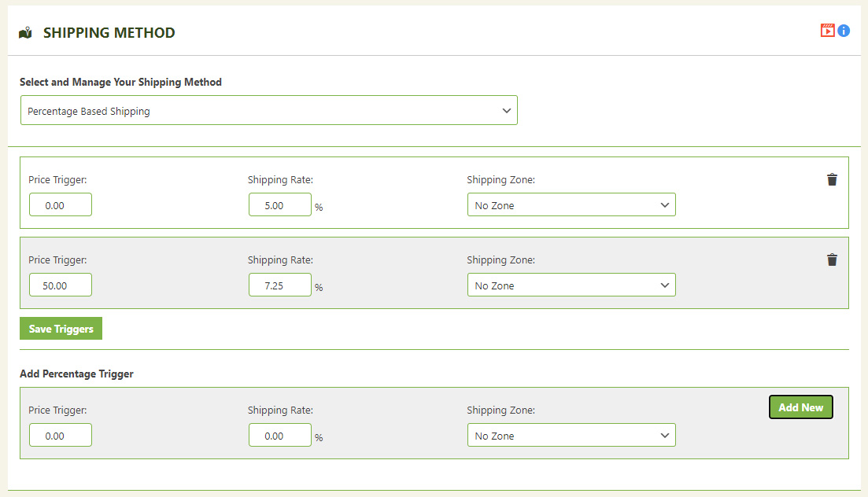Delete the 0.00 price trigger row
Screen dimensions: 868x497
[832, 180]
